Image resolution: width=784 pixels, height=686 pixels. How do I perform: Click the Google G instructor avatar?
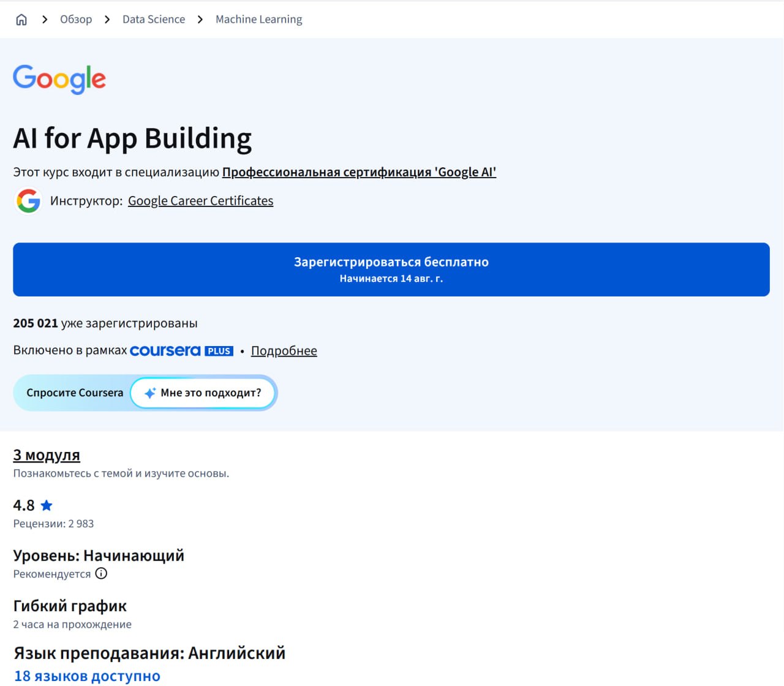pyautogui.click(x=28, y=201)
